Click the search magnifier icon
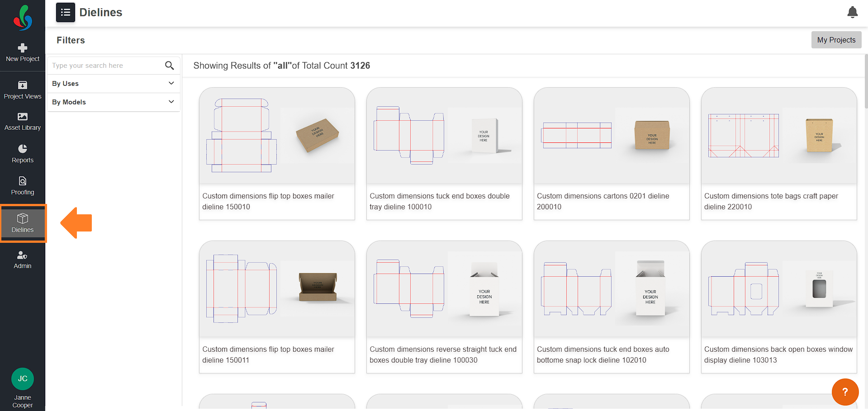This screenshot has width=868, height=411. [x=170, y=66]
